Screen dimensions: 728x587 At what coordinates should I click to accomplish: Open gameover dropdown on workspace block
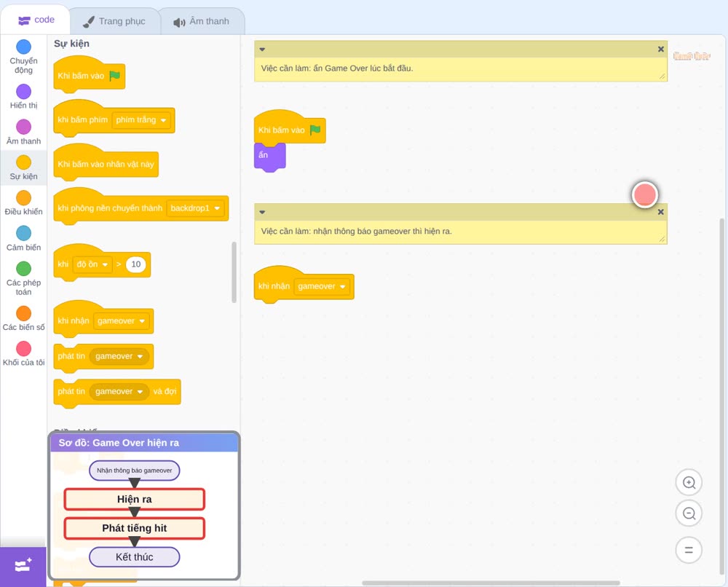322,286
